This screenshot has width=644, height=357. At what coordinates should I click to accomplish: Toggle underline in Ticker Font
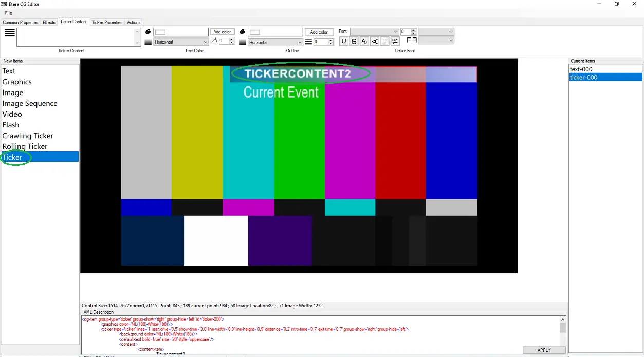344,42
